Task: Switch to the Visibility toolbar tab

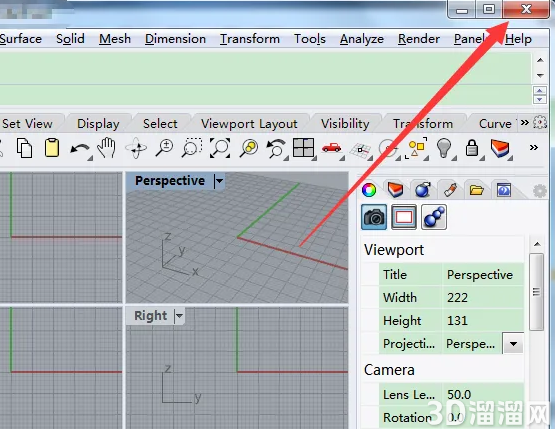Action: point(345,124)
